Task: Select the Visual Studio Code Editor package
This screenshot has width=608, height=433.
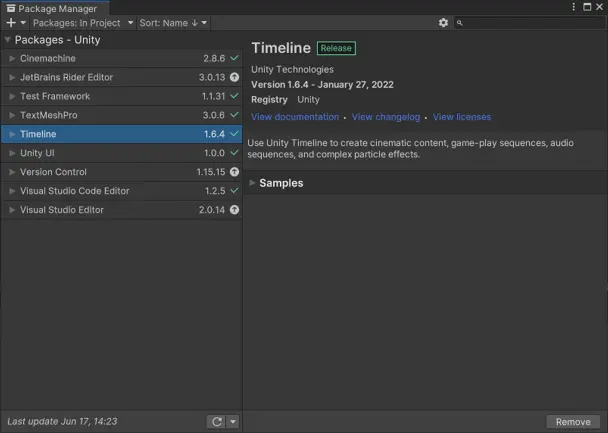Action: coord(122,191)
